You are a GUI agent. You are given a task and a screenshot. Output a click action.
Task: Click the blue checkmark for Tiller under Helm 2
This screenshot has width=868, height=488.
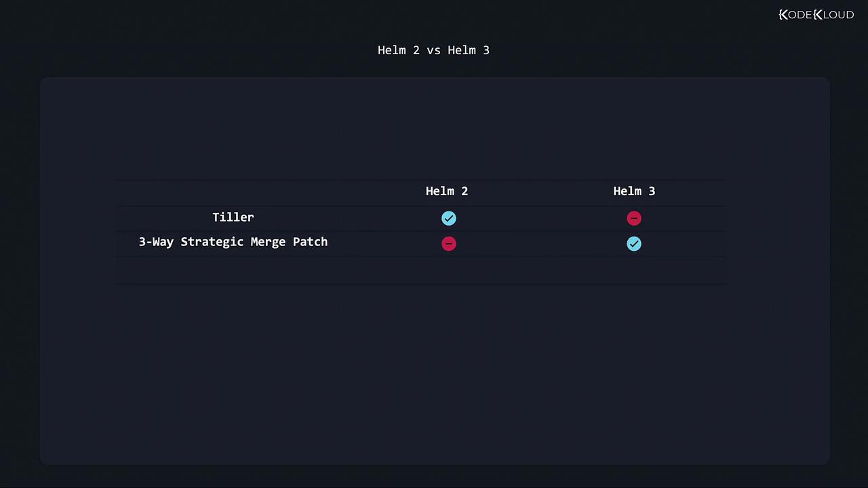pos(449,218)
